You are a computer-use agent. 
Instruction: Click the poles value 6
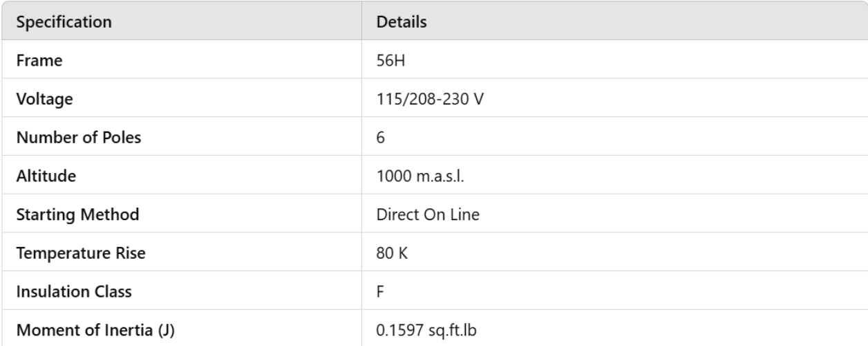[380, 138]
